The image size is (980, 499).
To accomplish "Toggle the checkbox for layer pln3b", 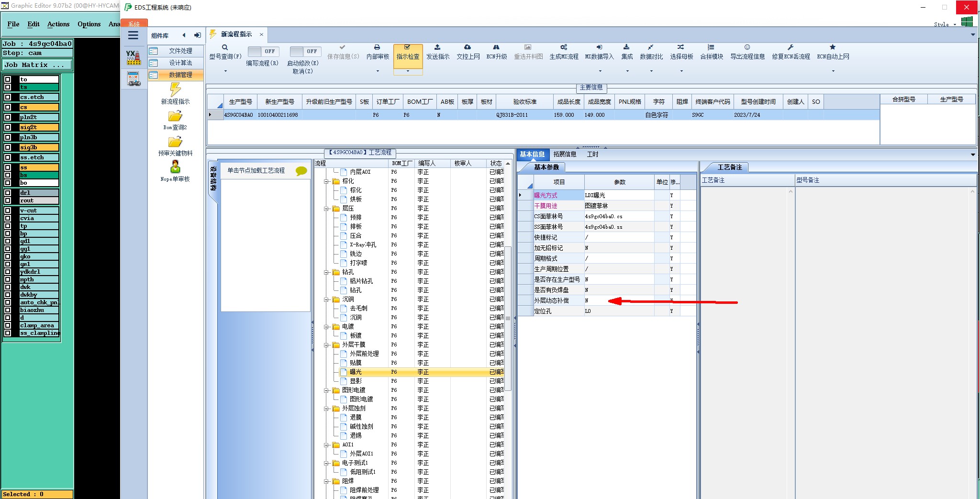I will coord(8,137).
